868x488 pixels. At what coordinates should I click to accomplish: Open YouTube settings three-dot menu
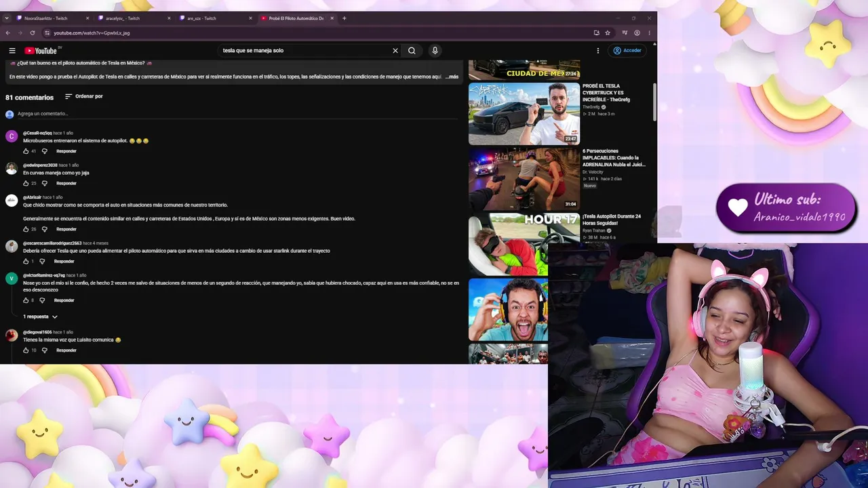[598, 51]
